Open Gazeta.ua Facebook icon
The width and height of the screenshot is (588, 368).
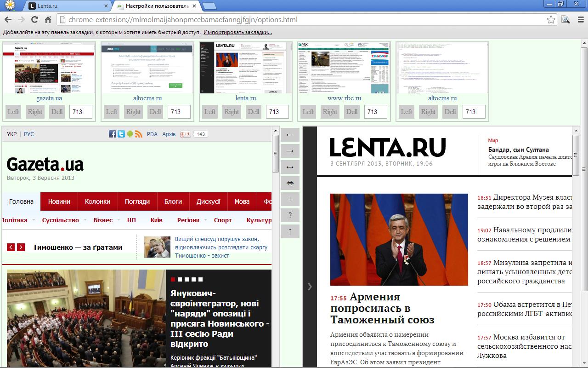tap(113, 134)
